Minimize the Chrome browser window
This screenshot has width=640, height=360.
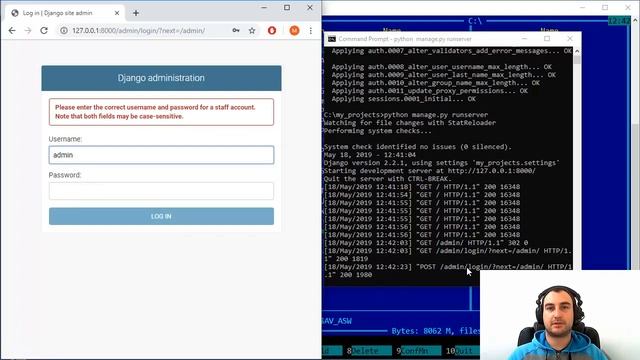tap(264, 7)
